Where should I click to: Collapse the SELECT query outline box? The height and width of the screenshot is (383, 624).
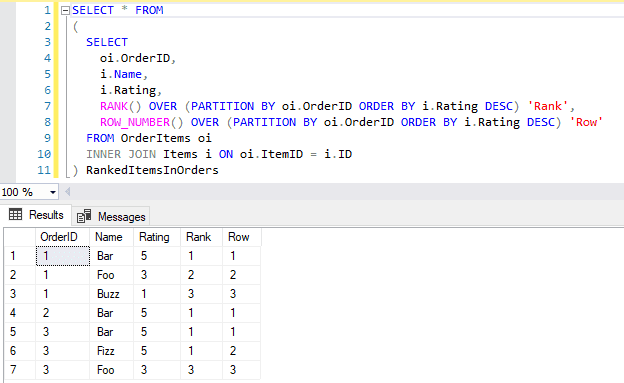(x=65, y=11)
